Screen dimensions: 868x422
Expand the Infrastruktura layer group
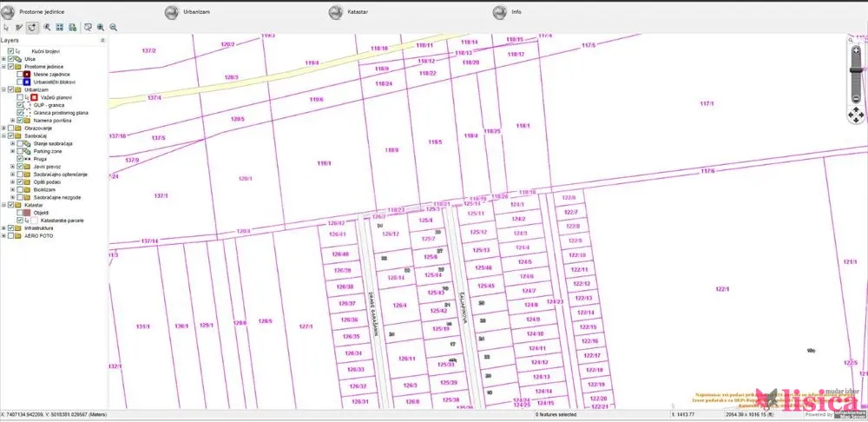pos(3,228)
